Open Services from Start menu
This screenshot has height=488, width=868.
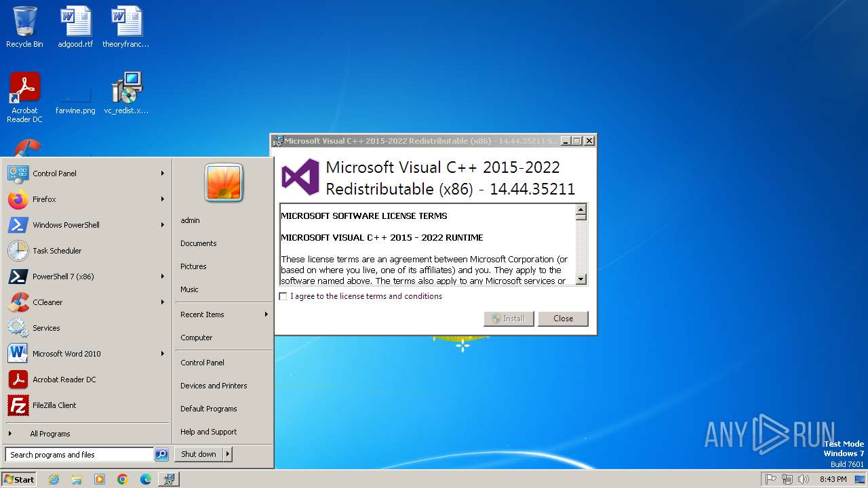pos(86,328)
